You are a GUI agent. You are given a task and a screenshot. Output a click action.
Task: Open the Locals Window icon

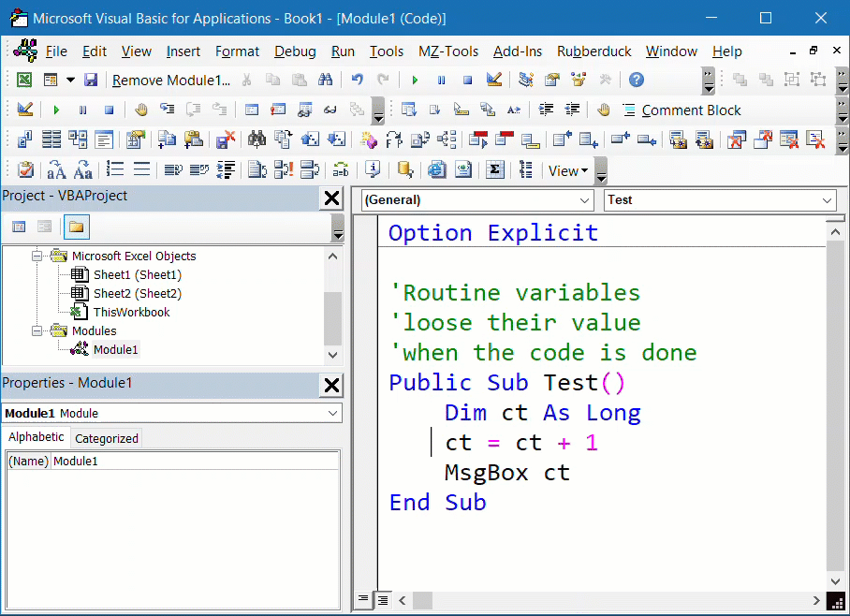tap(252, 110)
